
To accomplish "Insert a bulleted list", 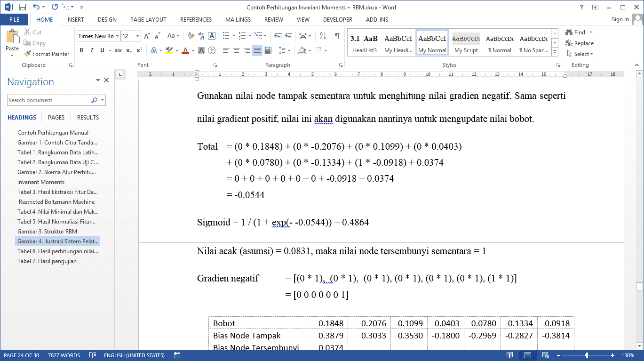I will [226, 36].
